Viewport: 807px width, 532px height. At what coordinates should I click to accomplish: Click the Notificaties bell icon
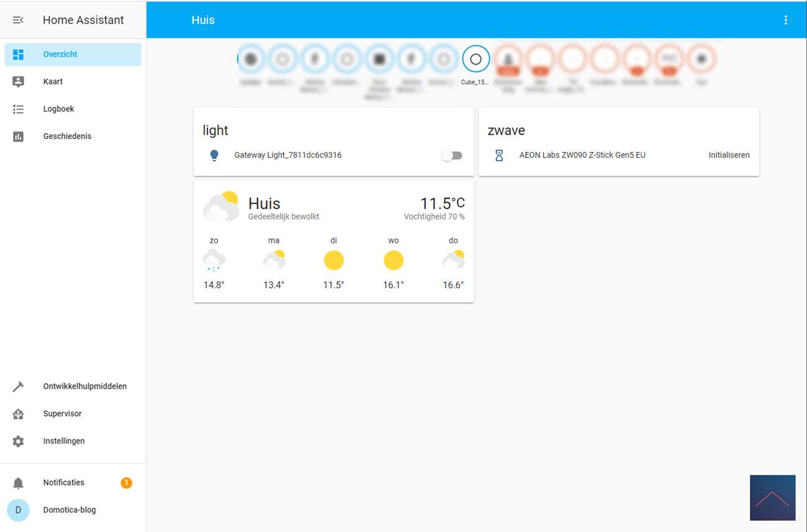[18, 483]
